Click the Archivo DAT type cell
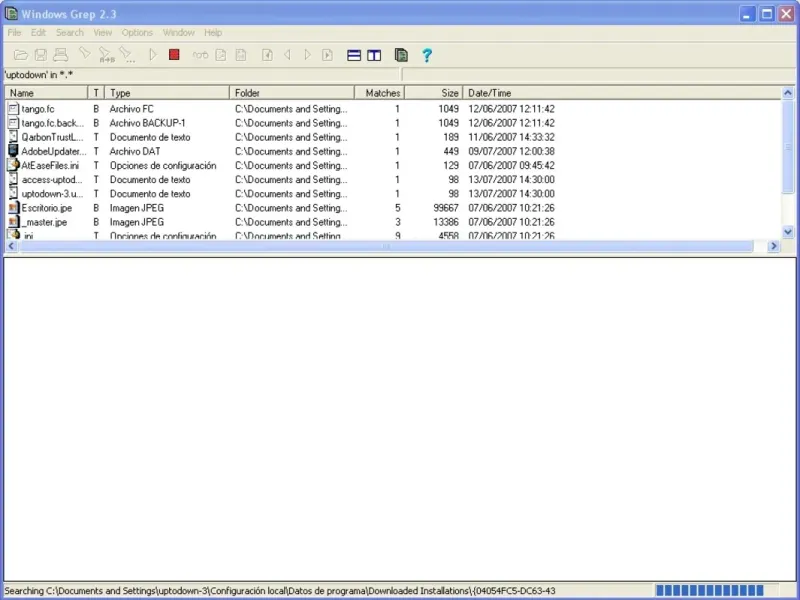Image resolution: width=800 pixels, height=600 pixels. [x=135, y=152]
